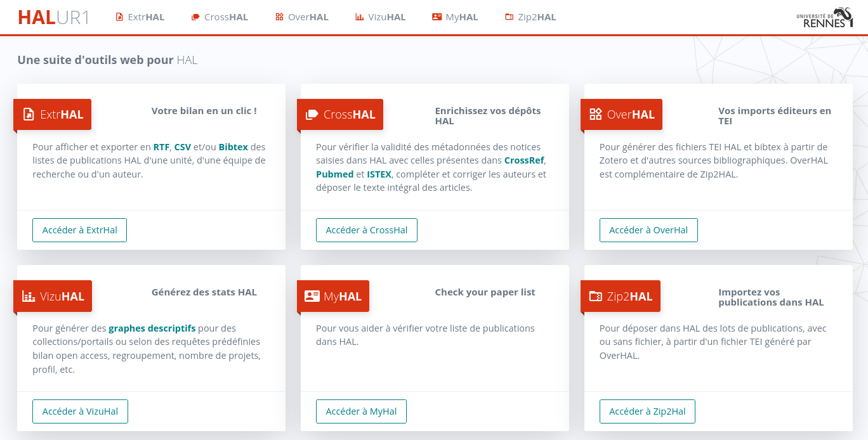Click the Accéder à CrossHal button
The image size is (868, 440).
coord(367,230)
